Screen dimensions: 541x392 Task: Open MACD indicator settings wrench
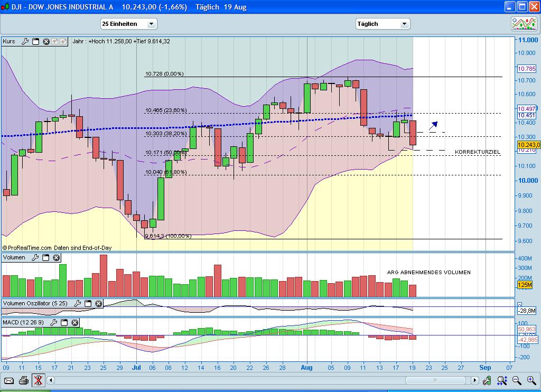tap(53, 322)
